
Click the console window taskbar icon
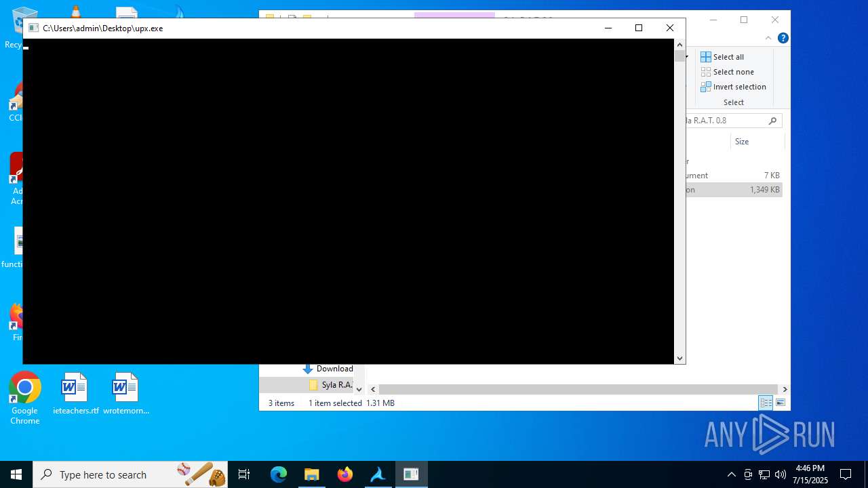pyautogui.click(x=411, y=474)
